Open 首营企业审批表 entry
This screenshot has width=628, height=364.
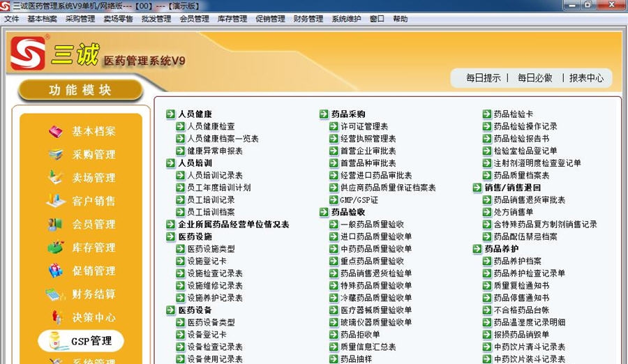[x=368, y=151]
